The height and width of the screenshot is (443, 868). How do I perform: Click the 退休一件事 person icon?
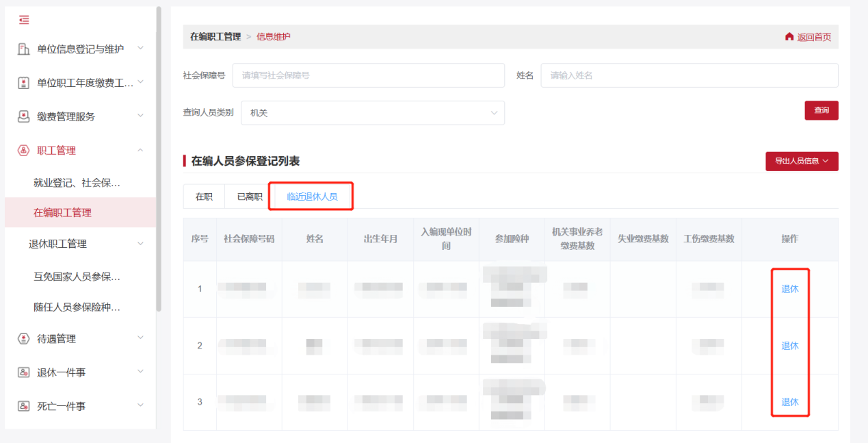coord(24,372)
